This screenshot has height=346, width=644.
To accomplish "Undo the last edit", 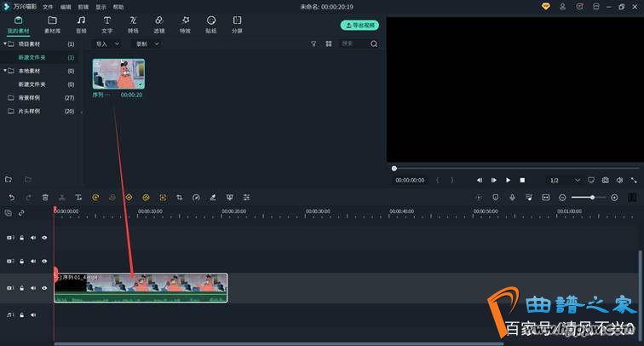I will click(12, 197).
